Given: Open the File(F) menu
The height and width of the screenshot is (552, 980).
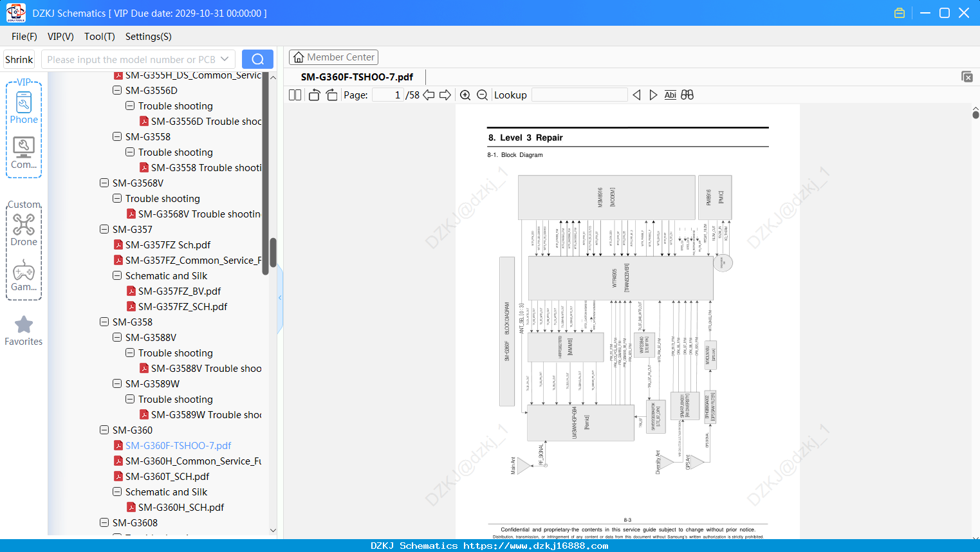Looking at the screenshot, I should coord(24,37).
